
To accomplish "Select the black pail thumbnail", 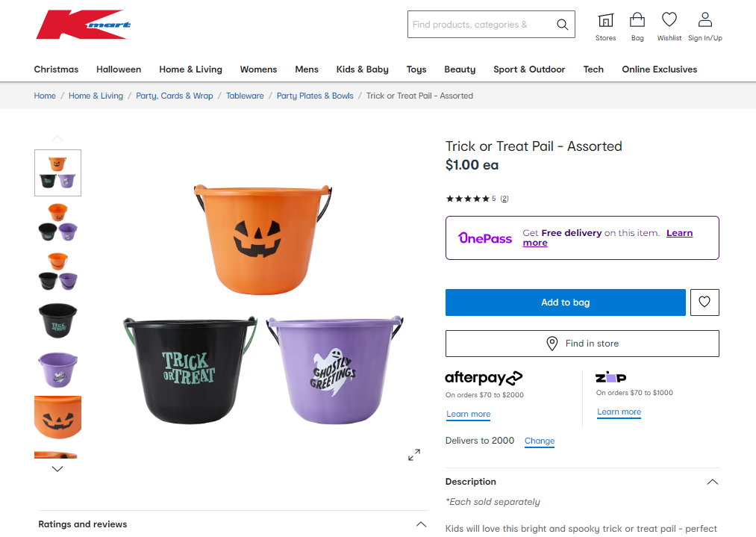I will [58, 320].
